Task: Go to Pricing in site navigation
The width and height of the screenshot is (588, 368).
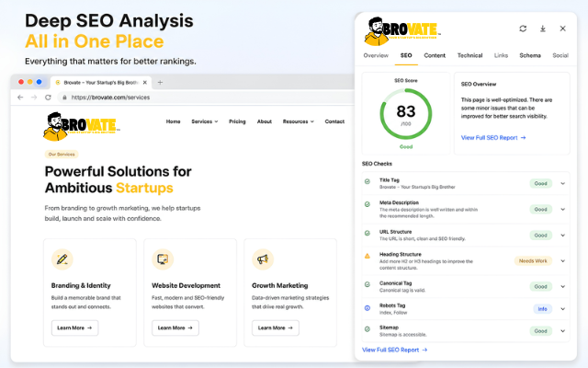Action: 237,121
